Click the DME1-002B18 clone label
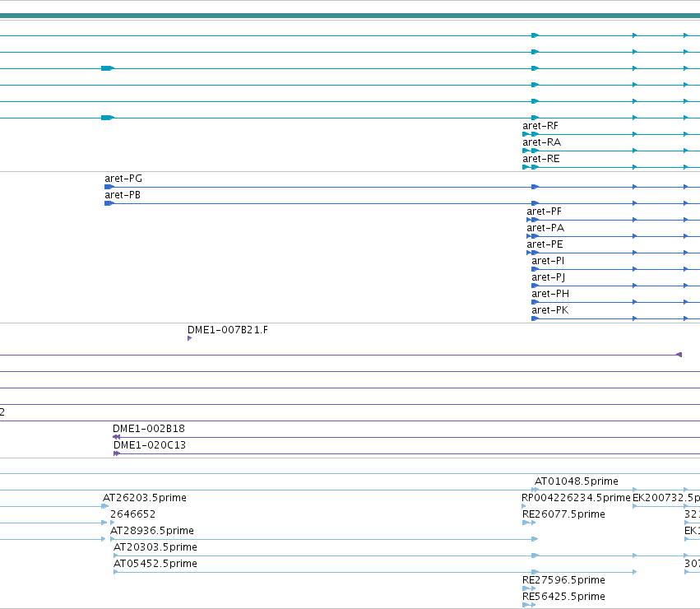Image resolution: width=700 pixels, height=609 pixels. tap(149, 429)
